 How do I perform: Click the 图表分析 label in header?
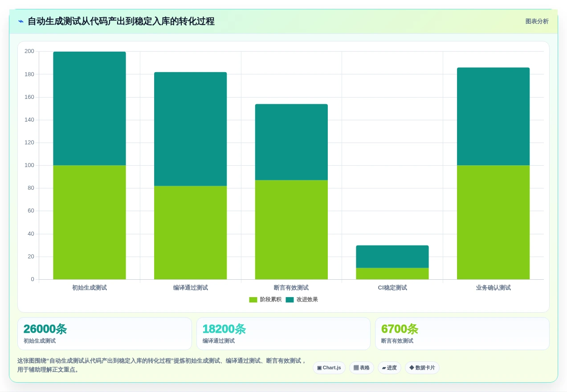[537, 21]
